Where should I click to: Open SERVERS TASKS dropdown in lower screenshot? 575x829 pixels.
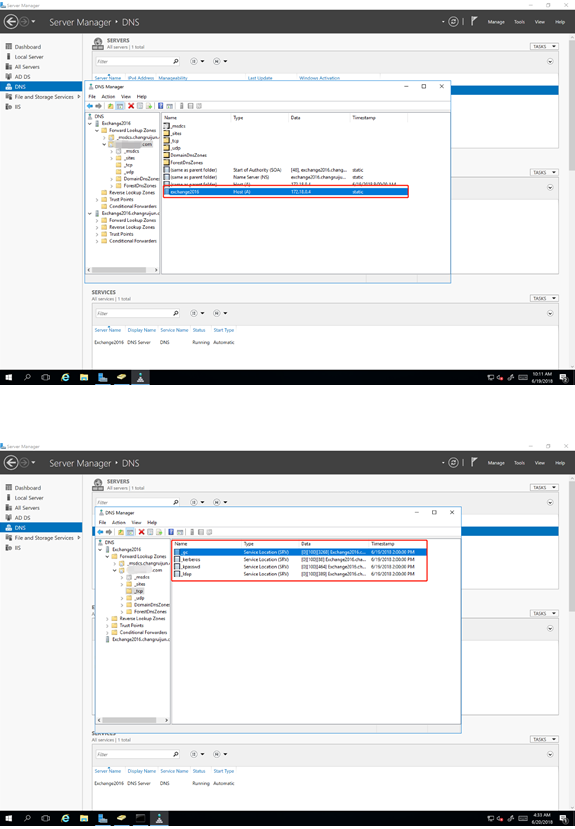(544, 487)
